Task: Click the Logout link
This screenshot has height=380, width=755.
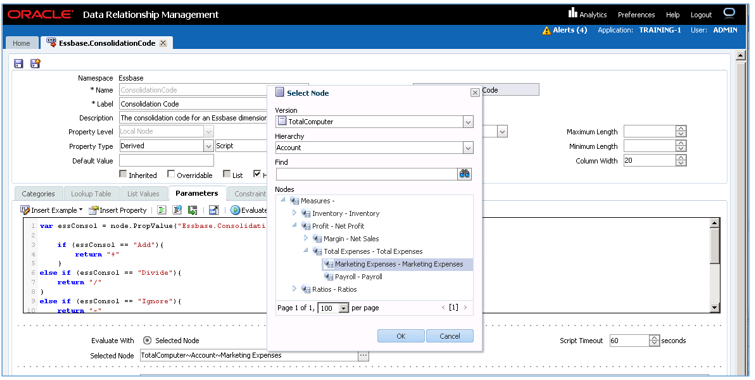Action: 701,15
